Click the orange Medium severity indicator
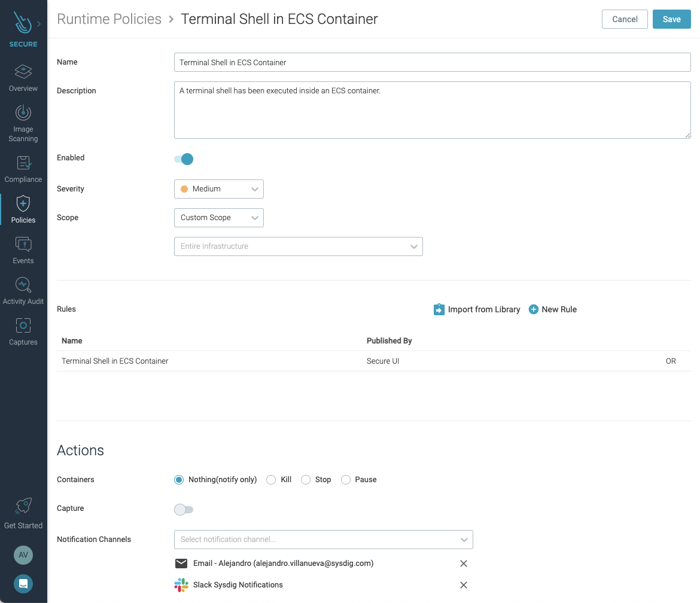 coord(185,188)
